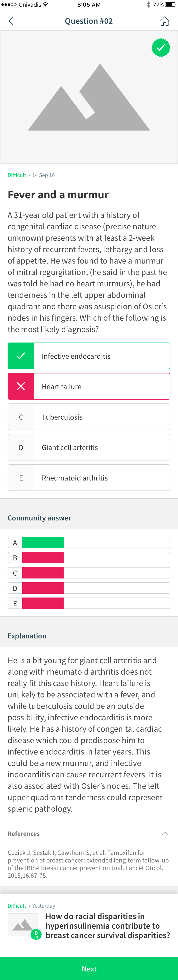Select answer E Rheumatoid arthritis
This screenshot has width=178, height=980.
[x=89, y=477]
